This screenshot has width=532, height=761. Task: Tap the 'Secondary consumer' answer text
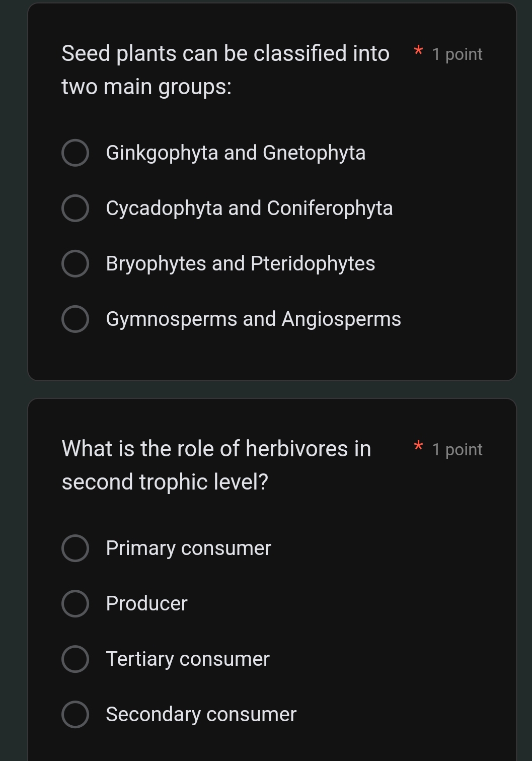coord(201,714)
